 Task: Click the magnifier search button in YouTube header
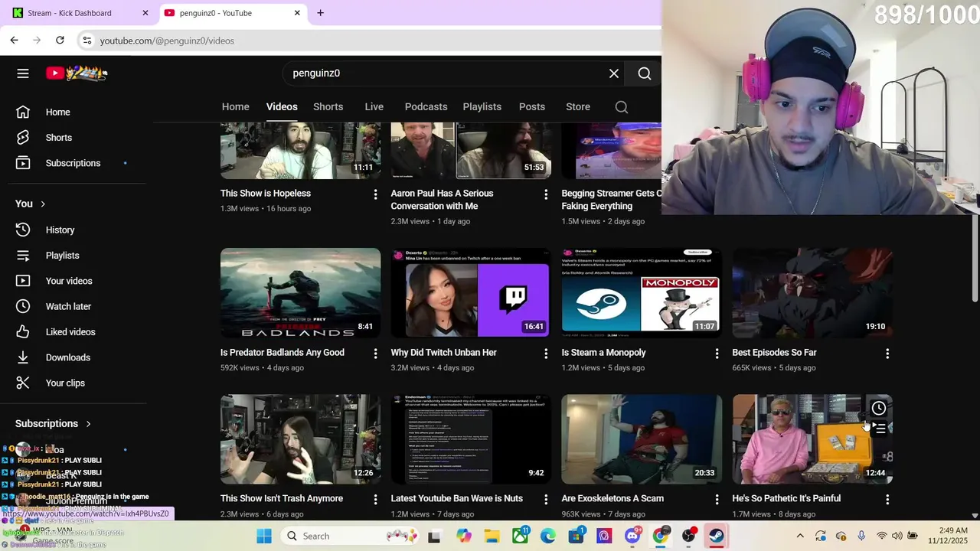coord(645,73)
